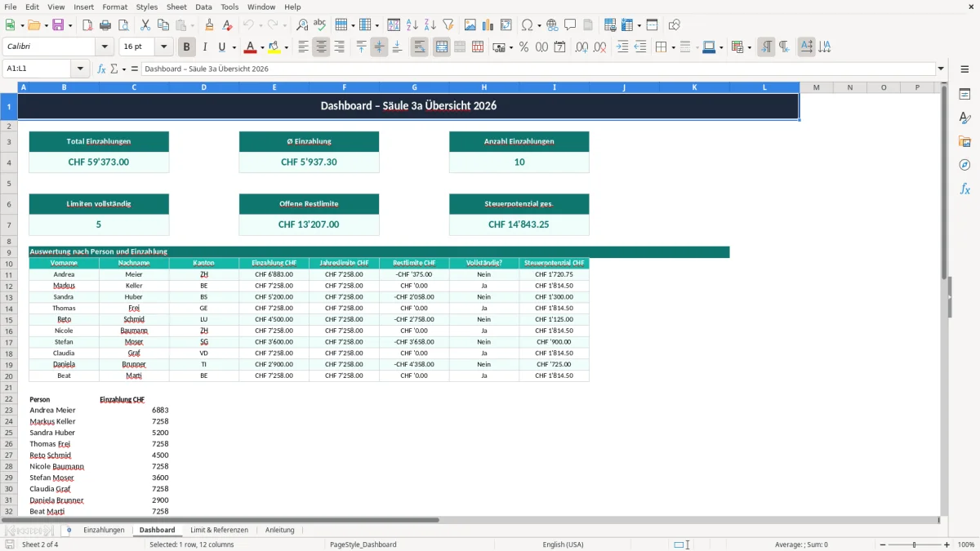Switch to the Limit & Referenzen tab

tap(219, 531)
